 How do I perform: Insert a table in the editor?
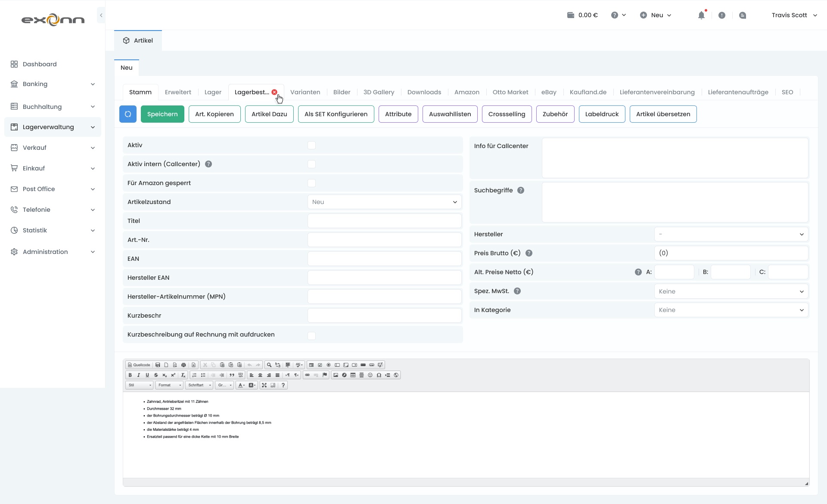[x=353, y=375]
